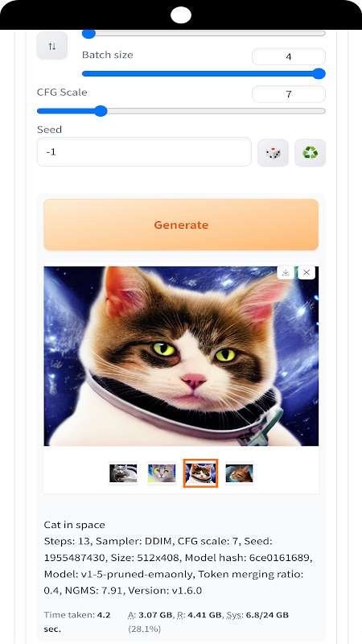Click the partially visible top slider handle
Viewport: 362px width, 644px height.
88,34
